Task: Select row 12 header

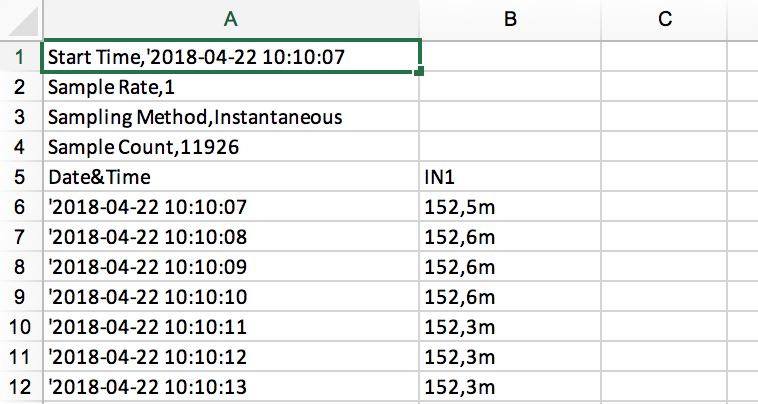Action: point(20,387)
